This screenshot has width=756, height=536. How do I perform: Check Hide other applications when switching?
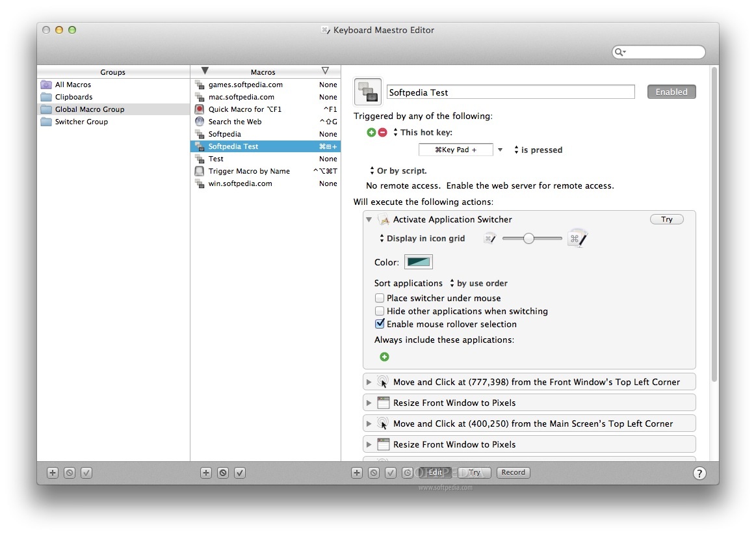point(380,311)
